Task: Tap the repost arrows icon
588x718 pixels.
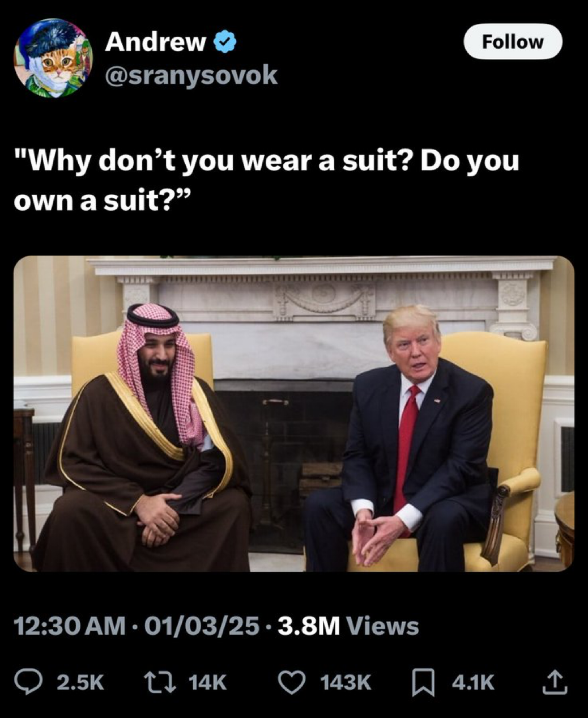Action: (x=159, y=682)
